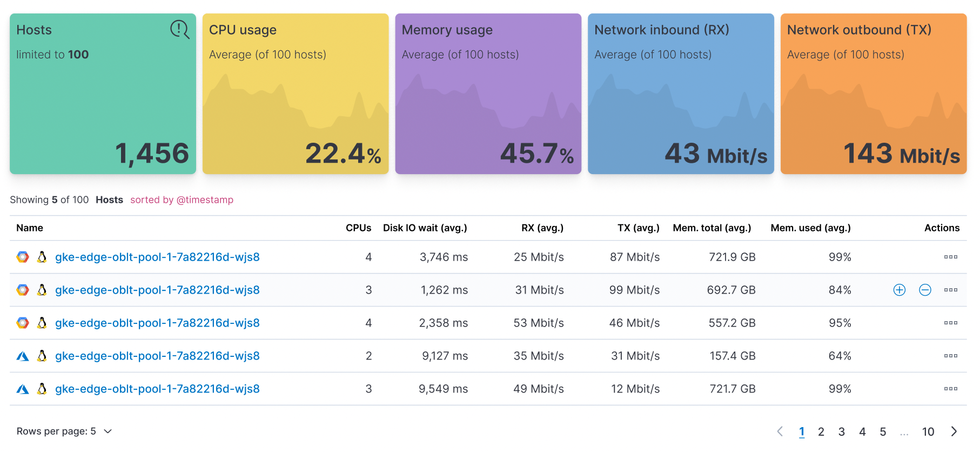Click the Linux penguin icon on the first row
The height and width of the screenshot is (452, 980).
(x=41, y=257)
